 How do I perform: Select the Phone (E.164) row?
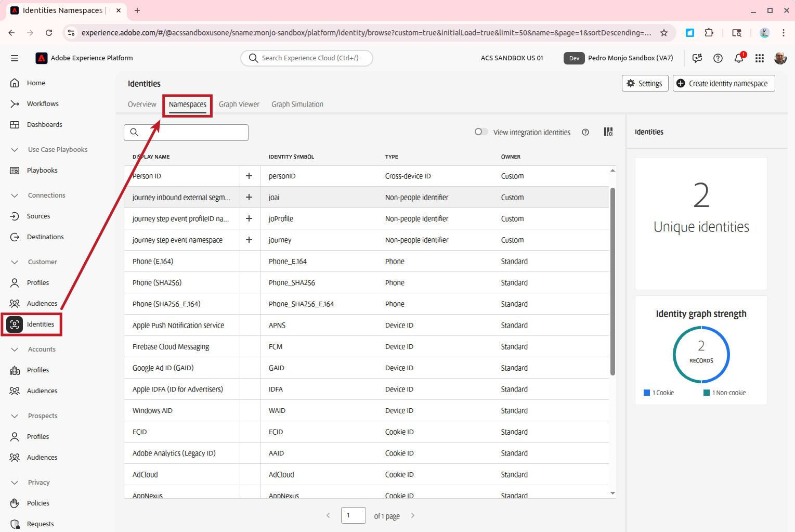click(367, 261)
